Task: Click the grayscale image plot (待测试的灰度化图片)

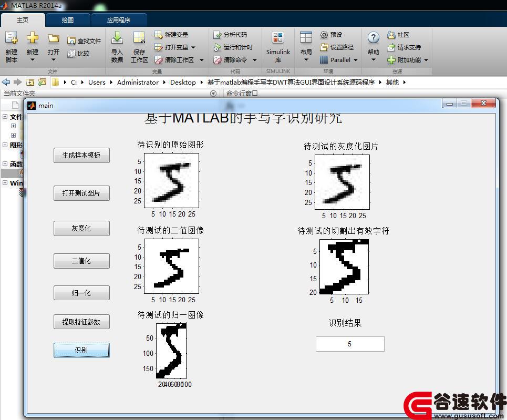Action: pyautogui.click(x=342, y=182)
